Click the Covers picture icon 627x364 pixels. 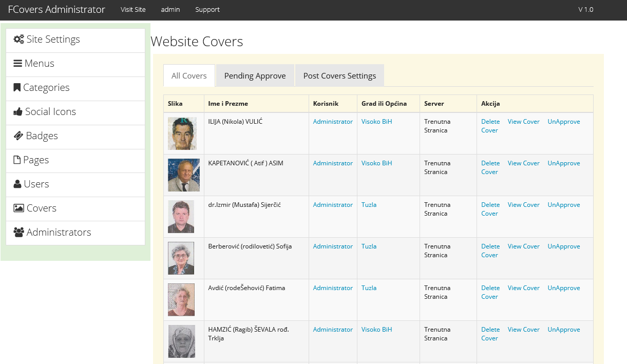tap(19, 208)
